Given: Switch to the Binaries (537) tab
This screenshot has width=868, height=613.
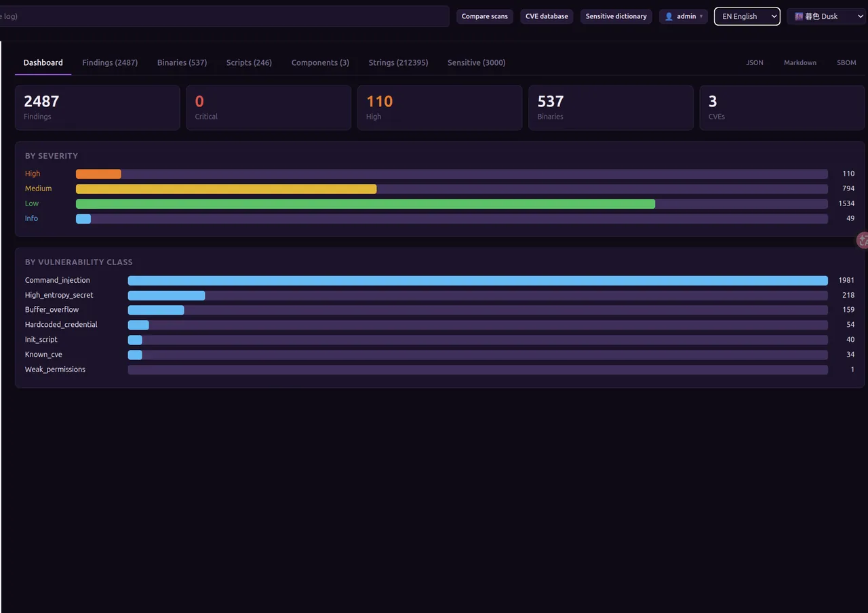Looking at the screenshot, I should click(x=182, y=62).
